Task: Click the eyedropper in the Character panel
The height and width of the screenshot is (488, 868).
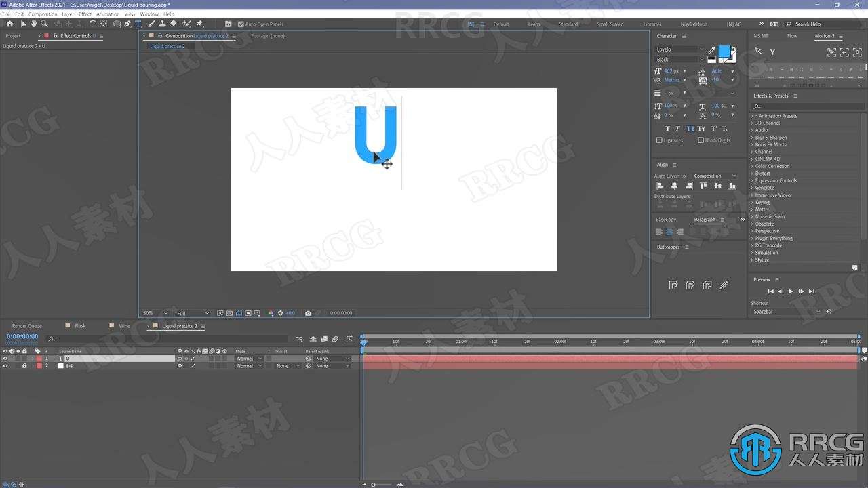Action: 712,49
